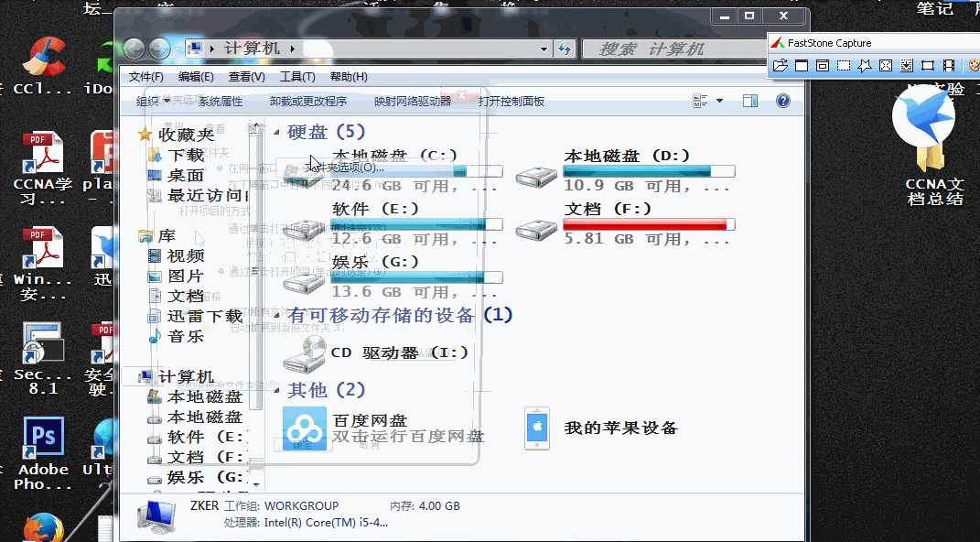Select the 本地磁盘 (D:) drive icon
This screenshot has width=980, height=542.
point(536,178)
